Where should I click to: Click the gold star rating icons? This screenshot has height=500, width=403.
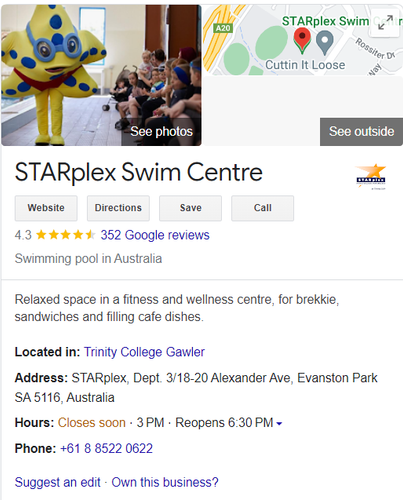click(x=65, y=235)
